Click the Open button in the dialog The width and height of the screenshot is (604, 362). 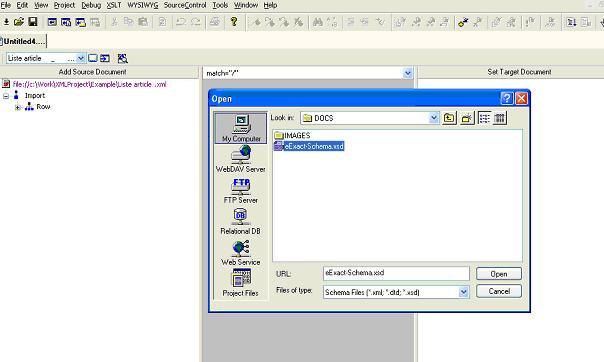[x=499, y=274]
